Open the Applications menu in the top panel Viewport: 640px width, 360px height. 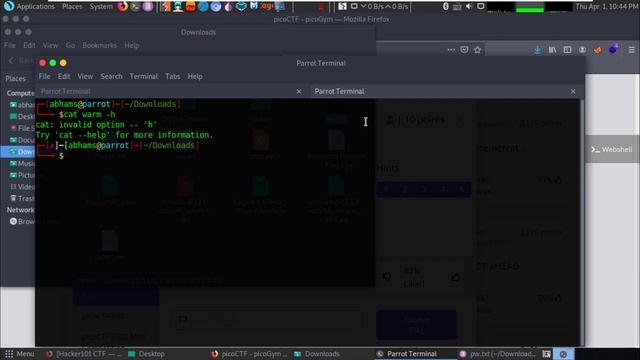click(29, 7)
